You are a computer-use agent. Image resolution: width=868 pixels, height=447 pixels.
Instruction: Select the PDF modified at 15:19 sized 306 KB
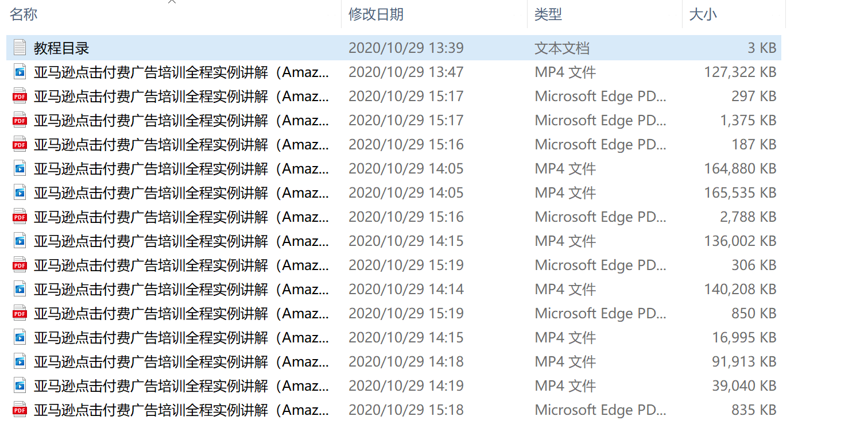(x=394, y=265)
